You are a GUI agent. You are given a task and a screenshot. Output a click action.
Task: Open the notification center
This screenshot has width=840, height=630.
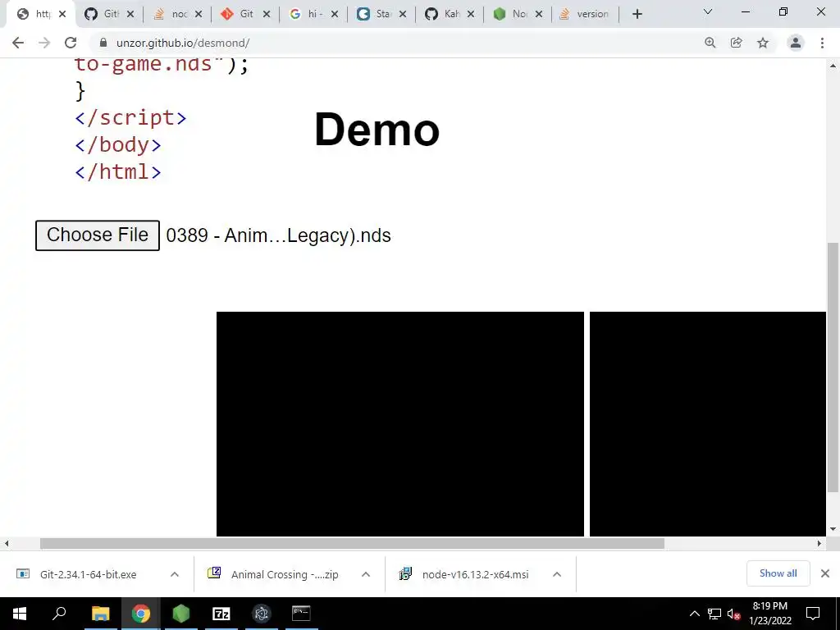tap(813, 614)
